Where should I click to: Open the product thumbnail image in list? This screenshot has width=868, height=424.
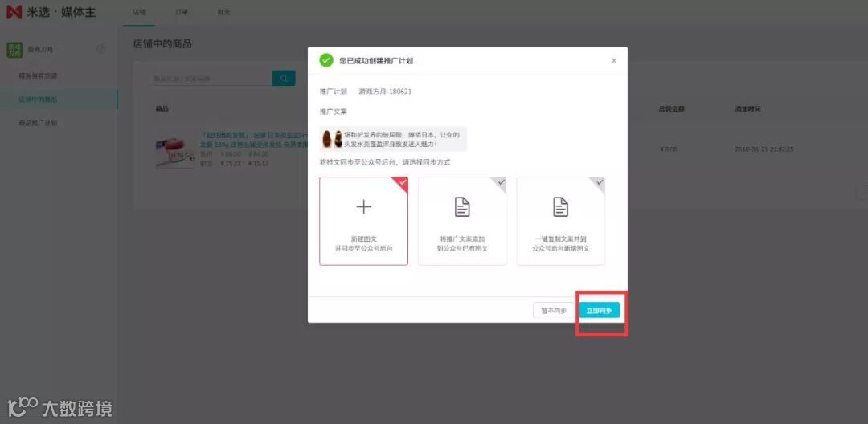point(175,152)
